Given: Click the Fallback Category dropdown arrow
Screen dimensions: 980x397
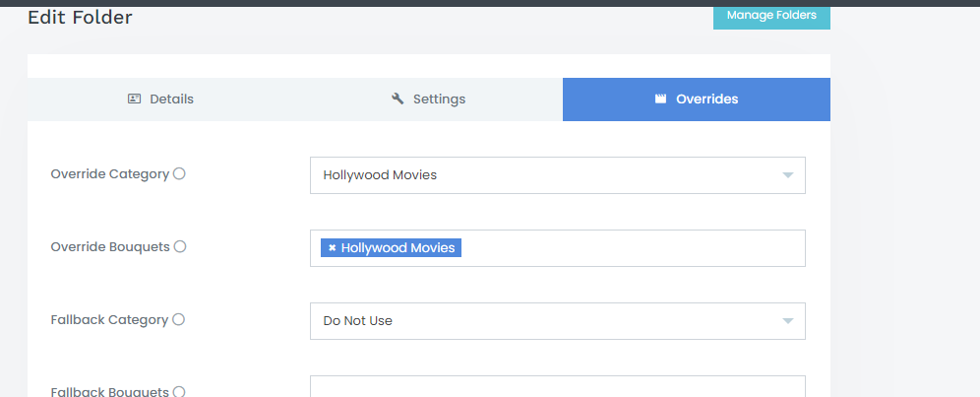Looking at the screenshot, I should [788, 321].
